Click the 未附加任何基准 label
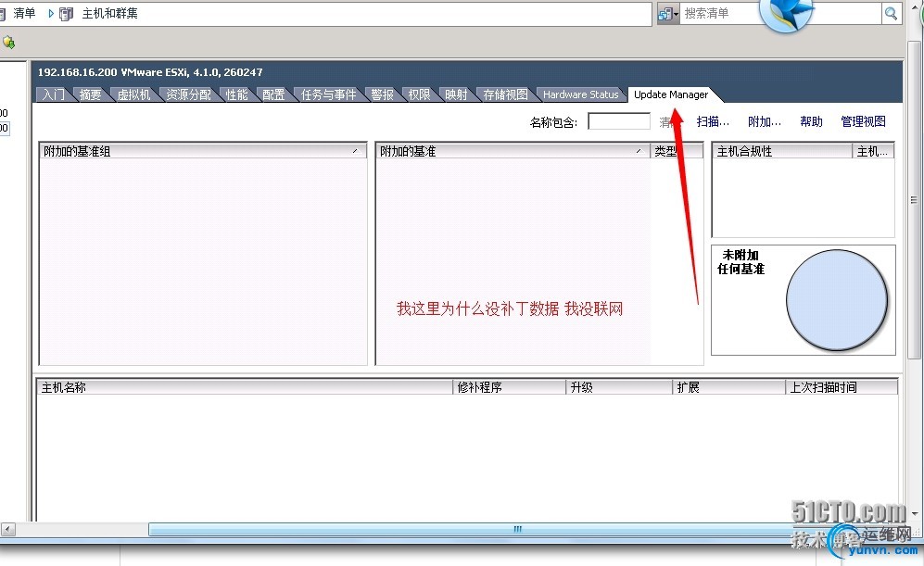The height and width of the screenshot is (566, 924). [x=740, y=262]
